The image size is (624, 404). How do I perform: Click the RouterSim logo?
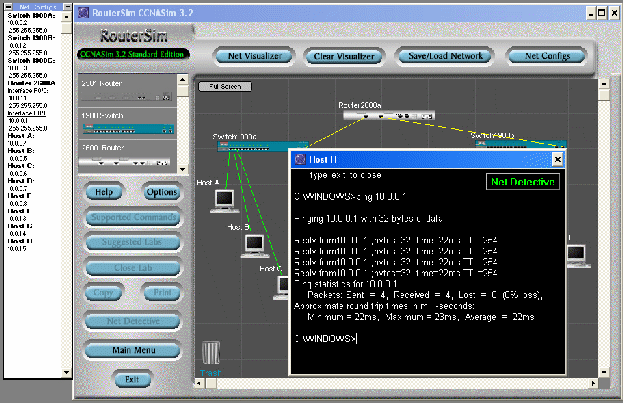[x=134, y=36]
